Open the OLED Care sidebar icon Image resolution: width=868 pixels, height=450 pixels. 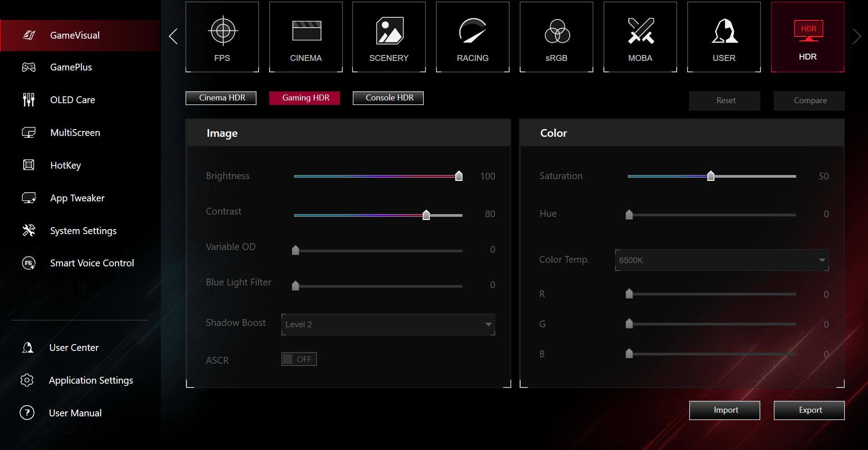pos(29,100)
